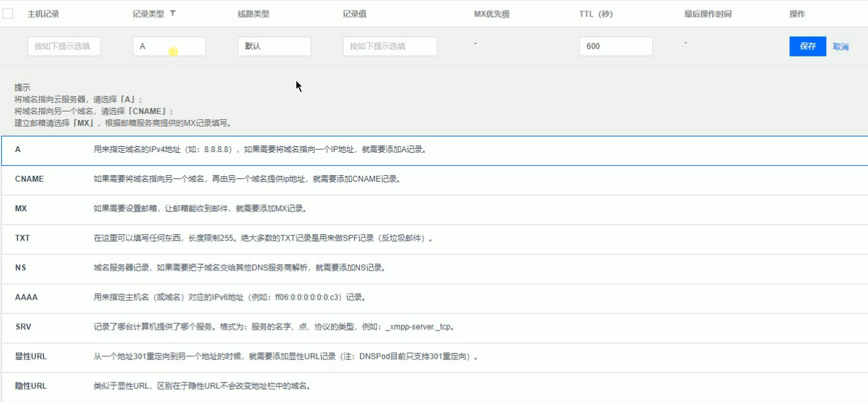Click the 记录值 input field
This screenshot has width=868, height=402.
tap(388, 46)
